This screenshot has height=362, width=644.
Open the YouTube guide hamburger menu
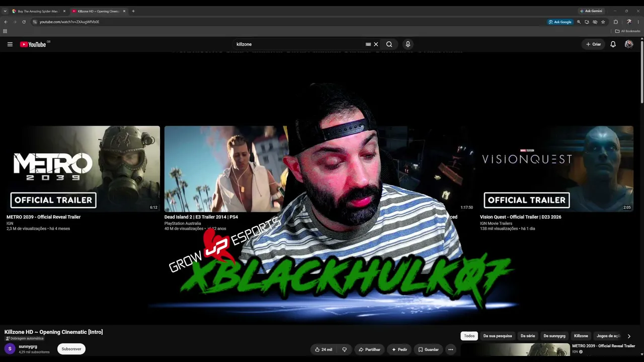tap(10, 44)
